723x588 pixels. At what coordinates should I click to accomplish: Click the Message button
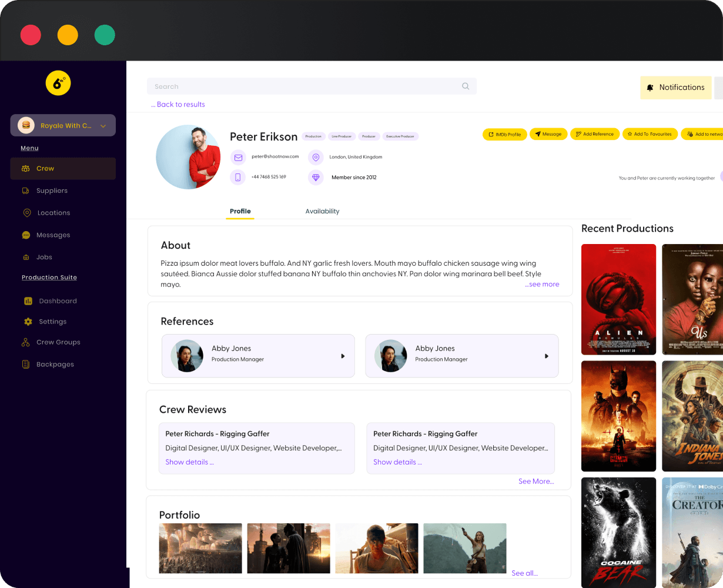tap(548, 134)
